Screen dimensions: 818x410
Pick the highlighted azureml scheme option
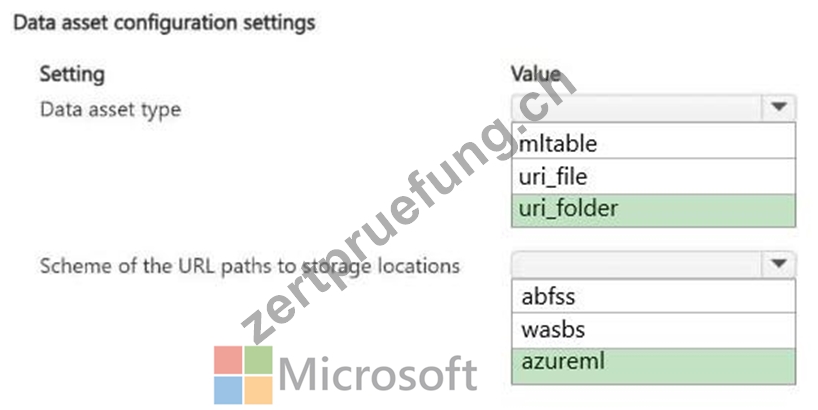pyautogui.click(x=654, y=367)
